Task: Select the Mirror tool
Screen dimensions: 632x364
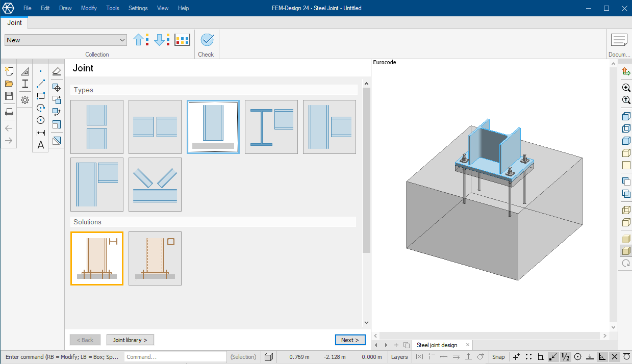Action: pyautogui.click(x=57, y=140)
